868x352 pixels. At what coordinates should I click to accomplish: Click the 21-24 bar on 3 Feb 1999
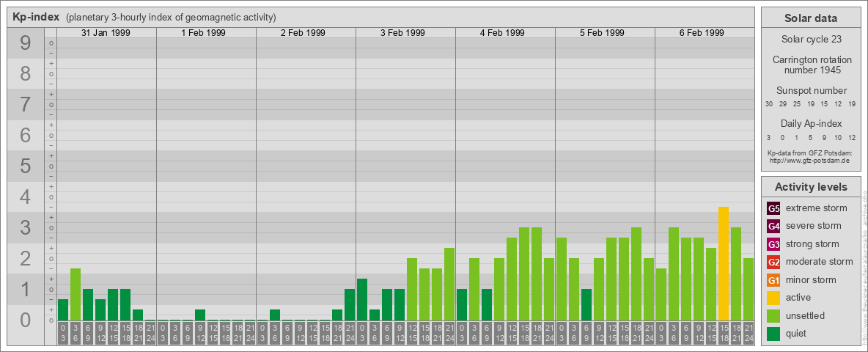(x=449, y=284)
